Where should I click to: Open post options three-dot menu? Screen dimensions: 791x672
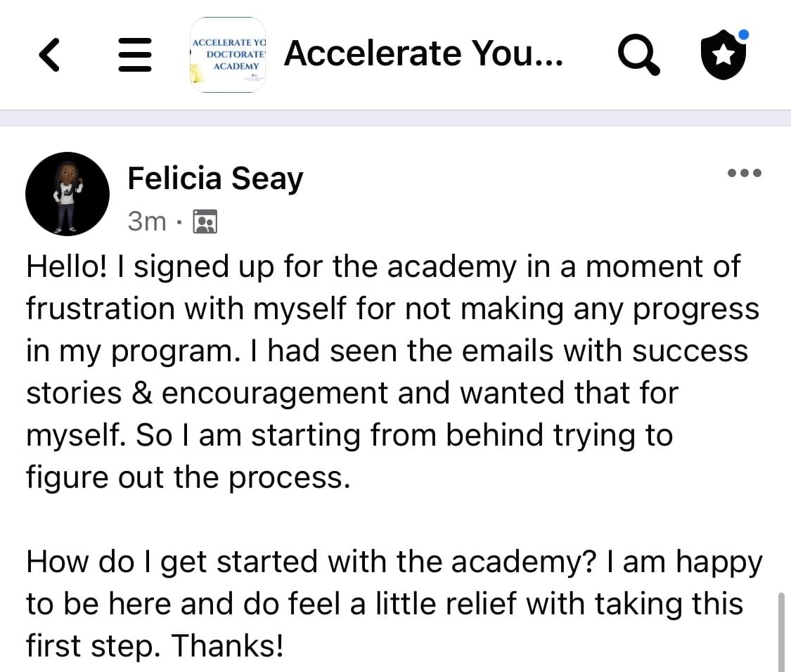(x=745, y=173)
